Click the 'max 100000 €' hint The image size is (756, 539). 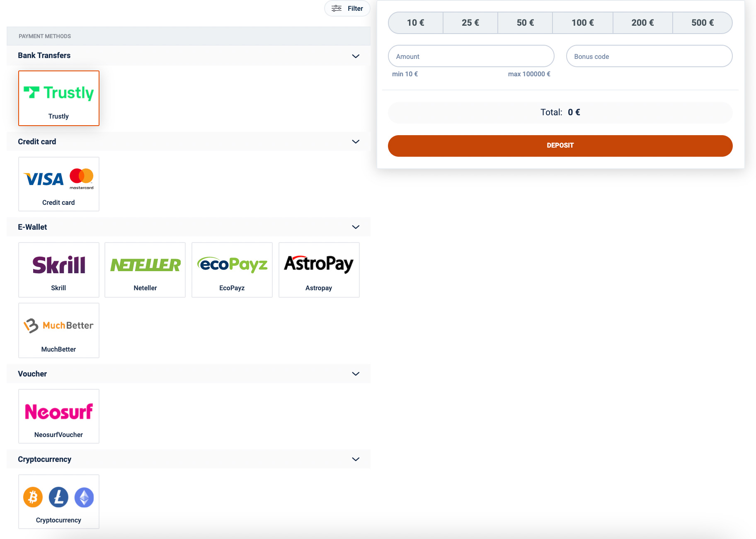529,74
